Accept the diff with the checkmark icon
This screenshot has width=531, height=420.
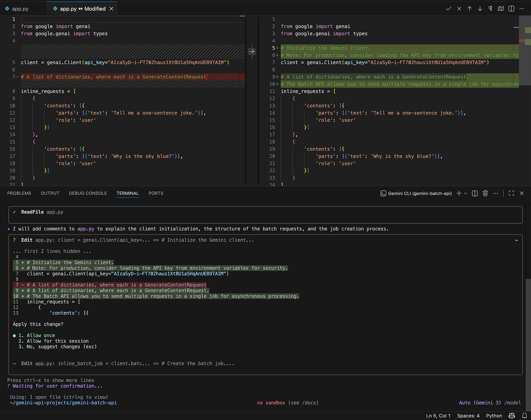449,9
